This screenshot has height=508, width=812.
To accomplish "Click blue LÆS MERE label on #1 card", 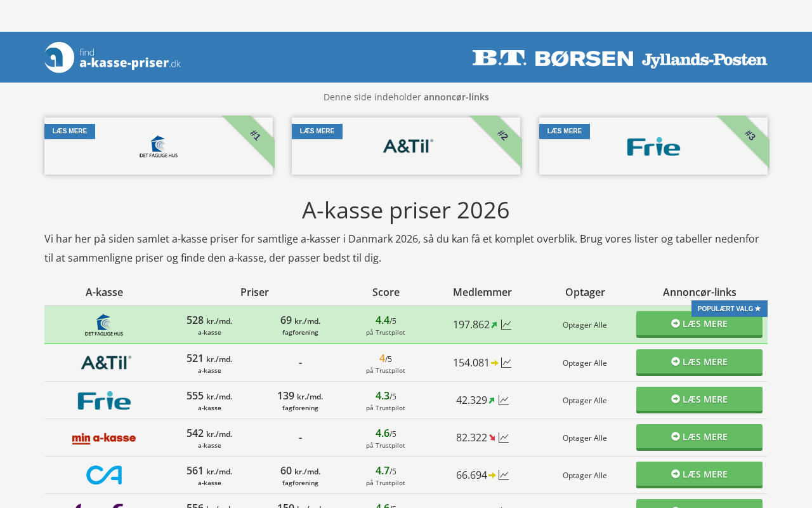I will click(70, 131).
